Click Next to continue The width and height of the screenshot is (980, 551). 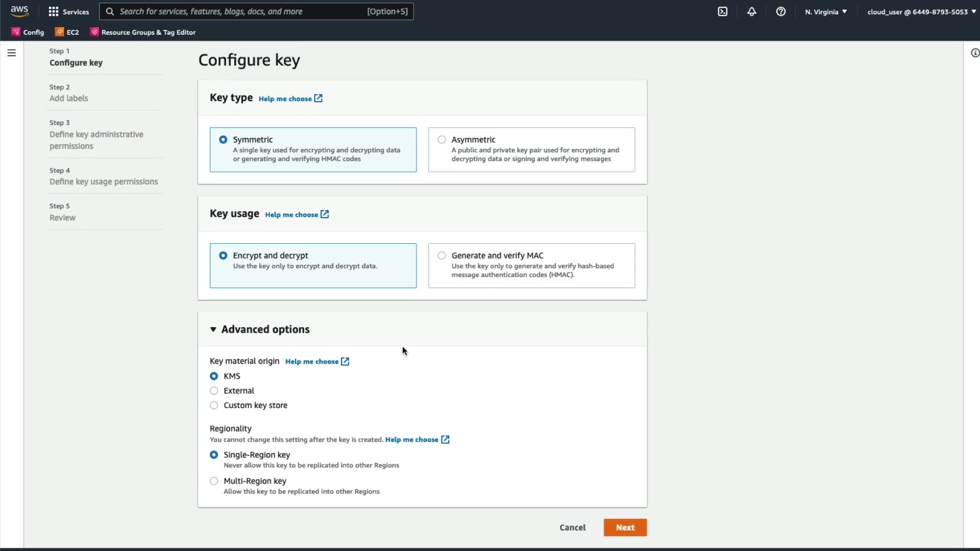(x=625, y=528)
